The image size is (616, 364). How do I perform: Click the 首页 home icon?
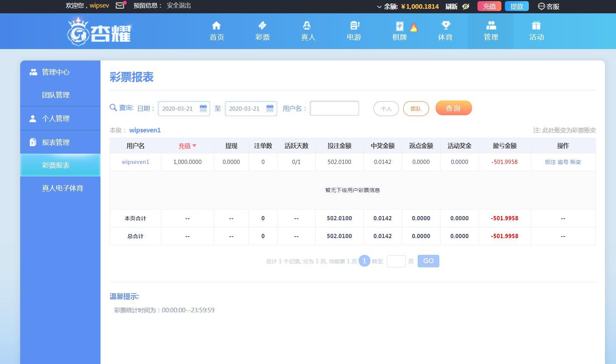click(217, 26)
